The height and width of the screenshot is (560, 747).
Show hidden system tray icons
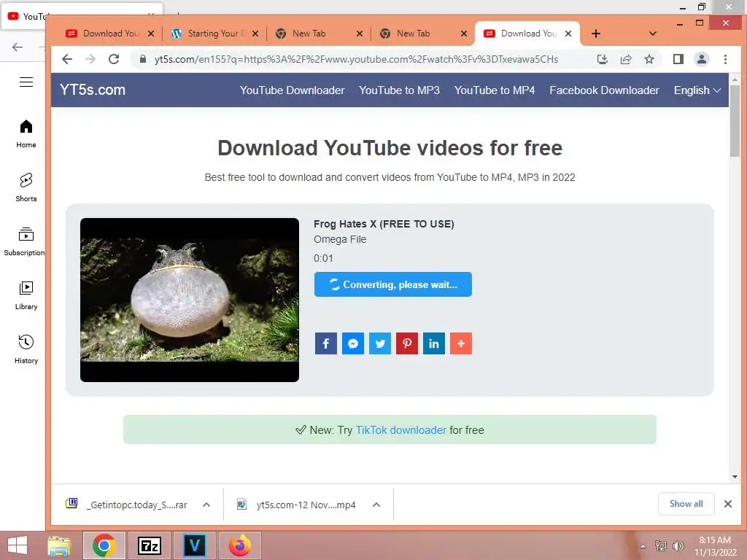643,546
